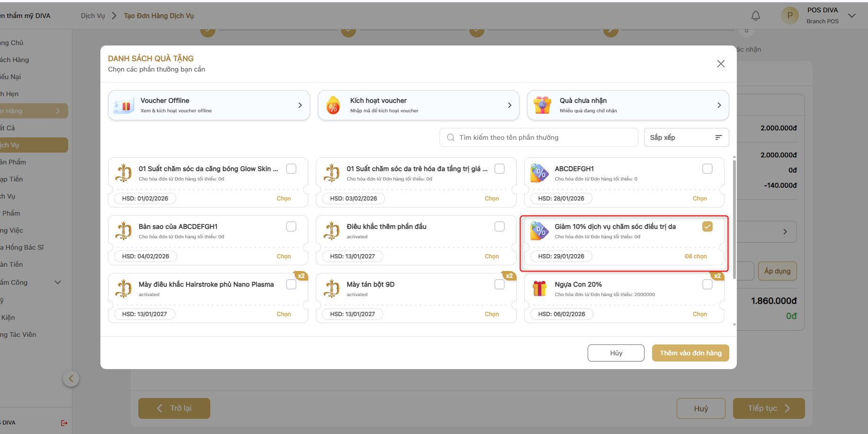868x434 pixels.
Task: Click the ABCDEFGH1 discount tag icon
Action: 539,173
